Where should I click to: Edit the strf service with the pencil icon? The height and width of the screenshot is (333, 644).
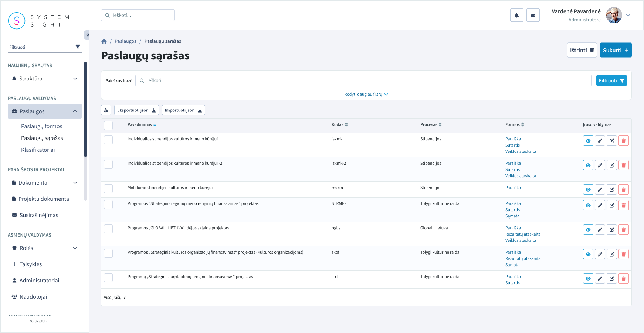[600, 278]
